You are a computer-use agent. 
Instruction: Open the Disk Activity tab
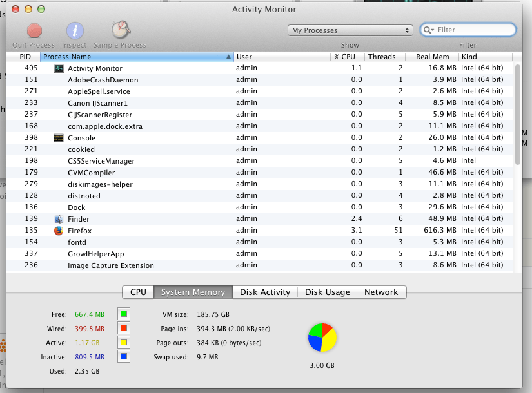(265, 292)
